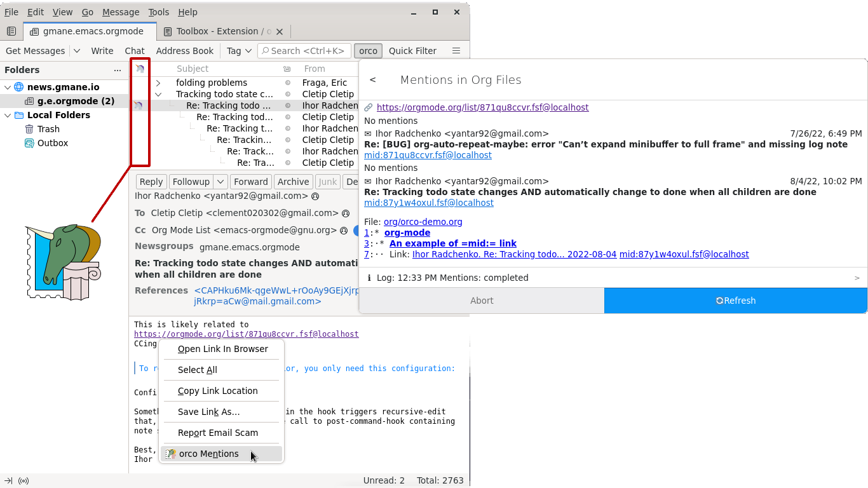The image size is (868, 488).
Task: Click the Log info icon in Mentions panel
Action: pyautogui.click(x=369, y=278)
